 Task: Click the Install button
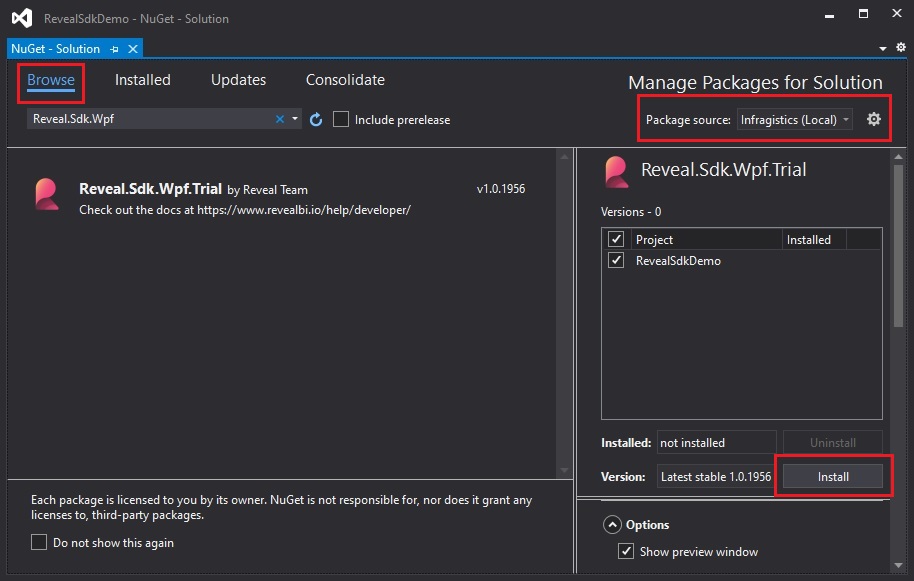pos(832,477)
